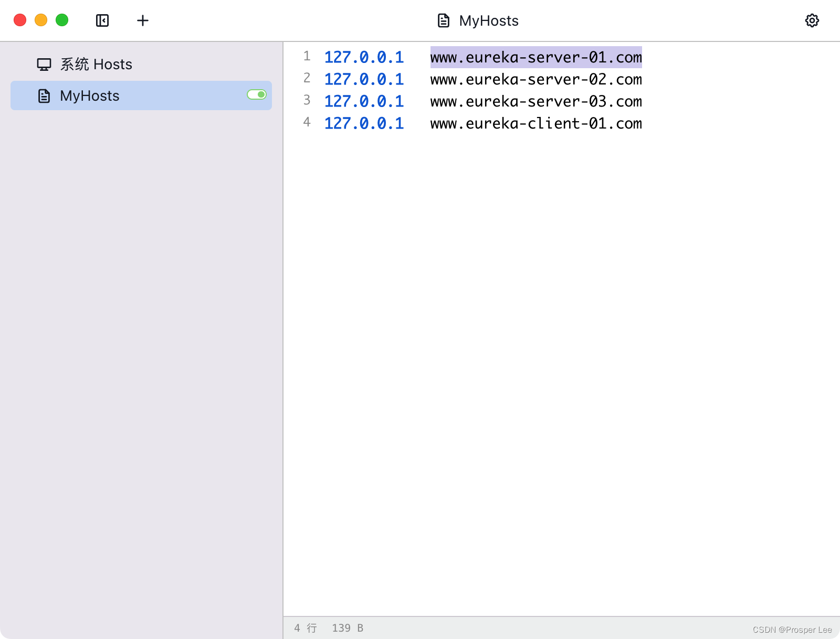Select 系统 Hosts in the sidebar
The height and width of the screenshot is (639, 840).
coord(141,64)
